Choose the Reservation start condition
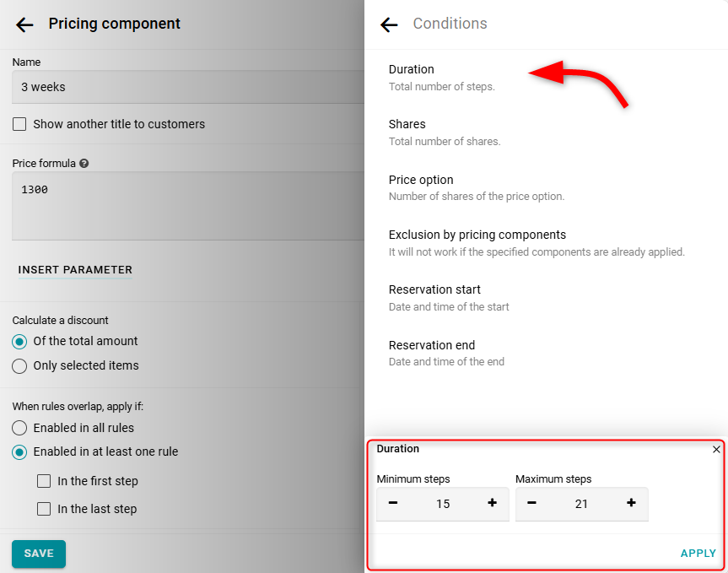This screenshot has height=573, width=728. pyautogui.click(x=434, y=290)
